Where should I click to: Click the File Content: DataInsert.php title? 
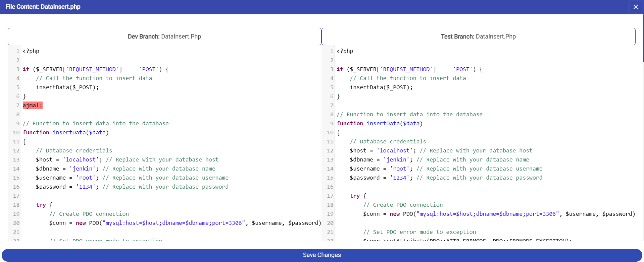tap(43, 7)
